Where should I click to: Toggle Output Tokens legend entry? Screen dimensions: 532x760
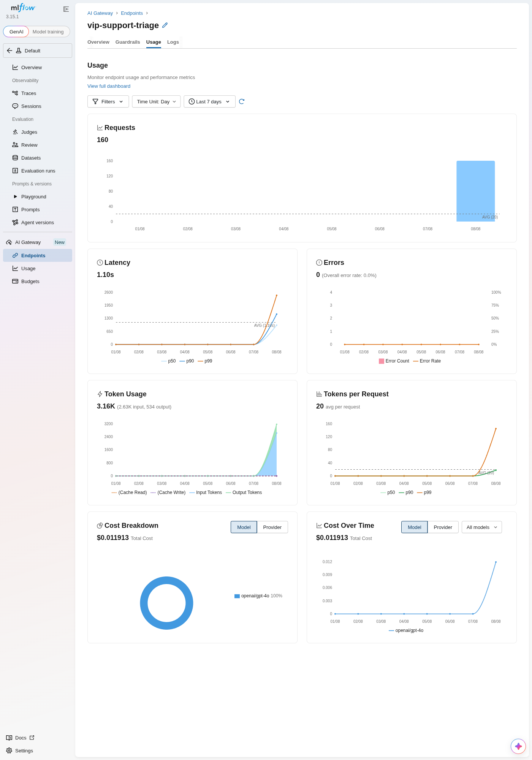coord(244,492)
